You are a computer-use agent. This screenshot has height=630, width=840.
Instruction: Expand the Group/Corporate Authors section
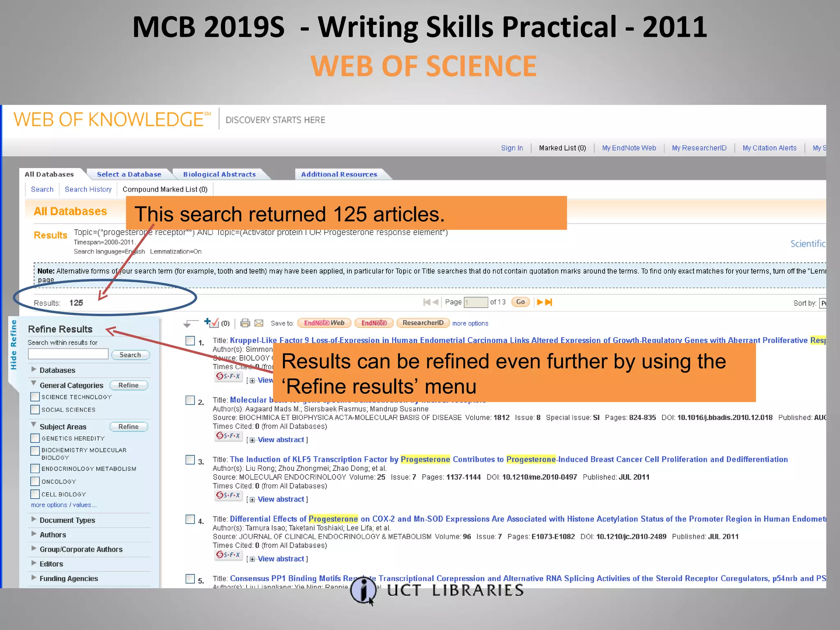(34, 548)
